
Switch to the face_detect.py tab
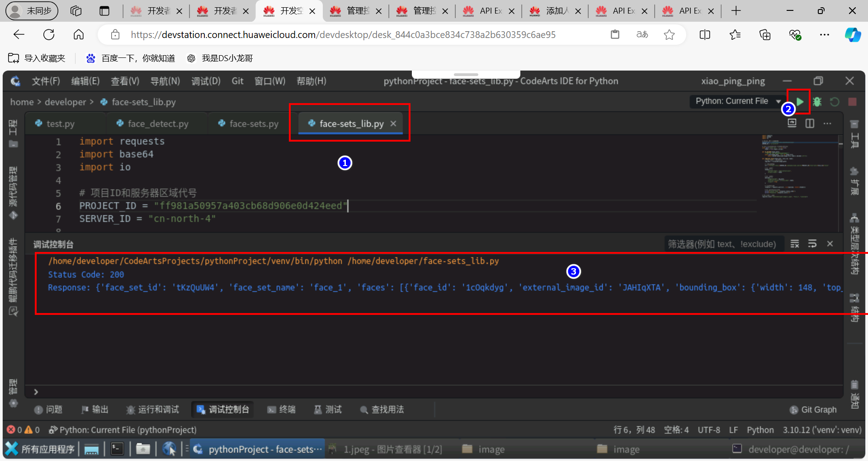pos(157,124)
